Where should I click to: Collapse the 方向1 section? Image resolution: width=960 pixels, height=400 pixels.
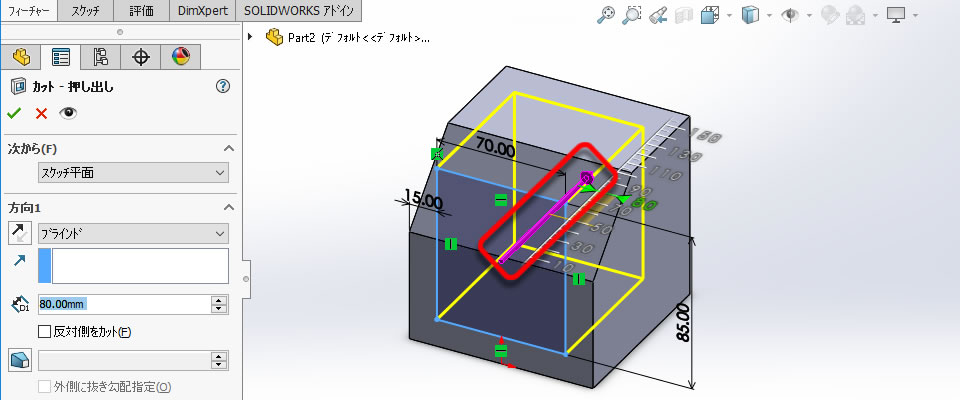pyautogui.click(x=228, y=207)
